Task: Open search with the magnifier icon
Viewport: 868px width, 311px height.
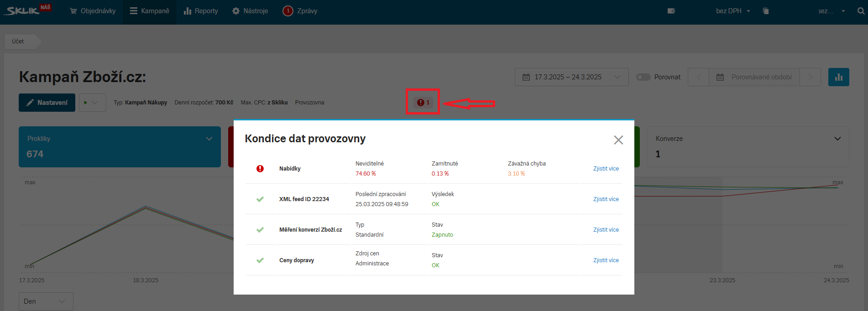Action: 861,11
